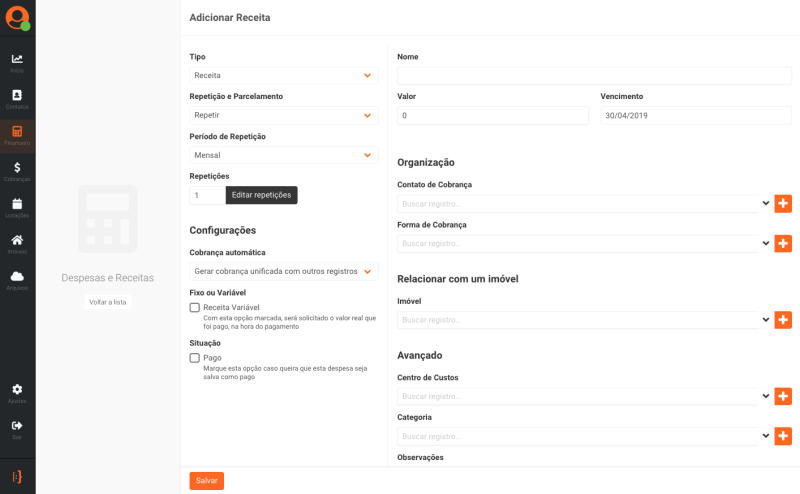Click Voltar a lista link
The height and width of the screenshot is (494, 800).
click(x=108, y=302)
